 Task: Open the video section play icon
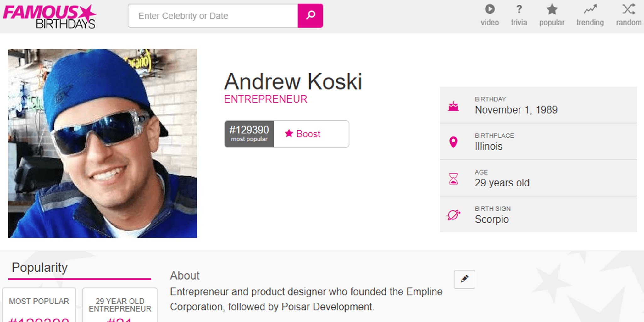[490, 9]
